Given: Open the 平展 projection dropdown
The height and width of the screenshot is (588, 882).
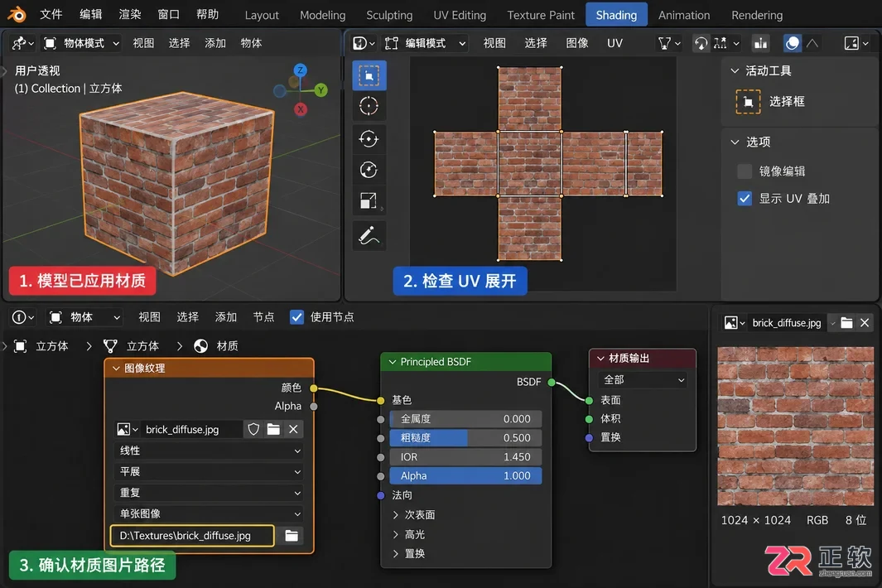Looking at the screenshot, I should (209, 471).
